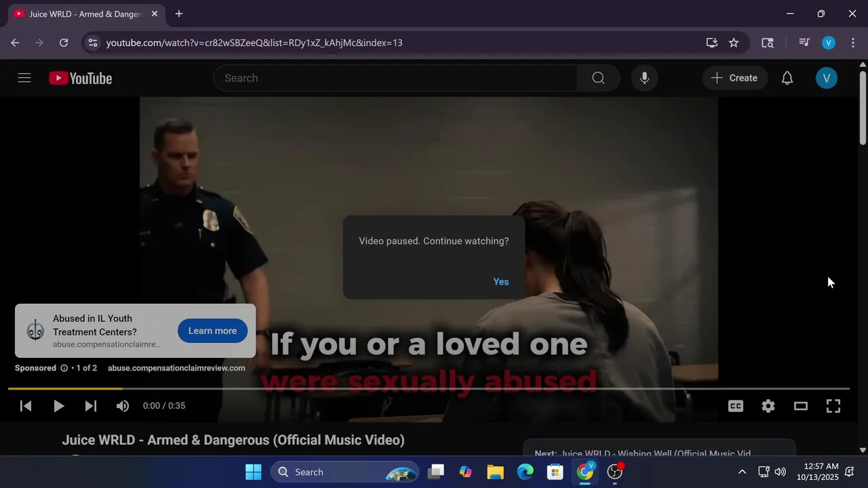Open the notifications bell

[x=787, y=78]
